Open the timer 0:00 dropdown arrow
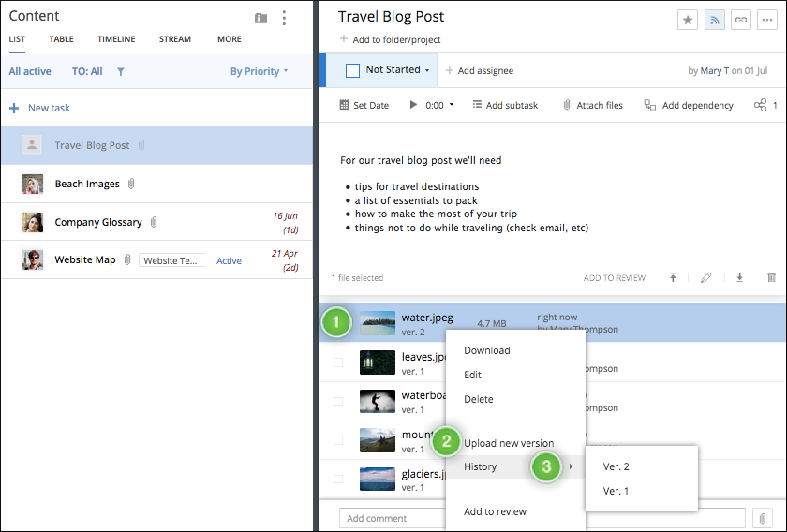Screen dimensions: 787x532 (452, 104)
